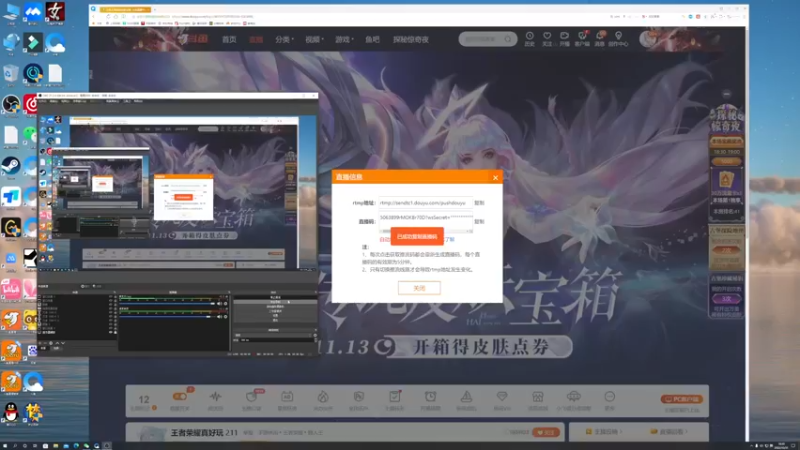Adjust the OBS transition duration stepper
The image size is (800, 450).
(314, 340)
